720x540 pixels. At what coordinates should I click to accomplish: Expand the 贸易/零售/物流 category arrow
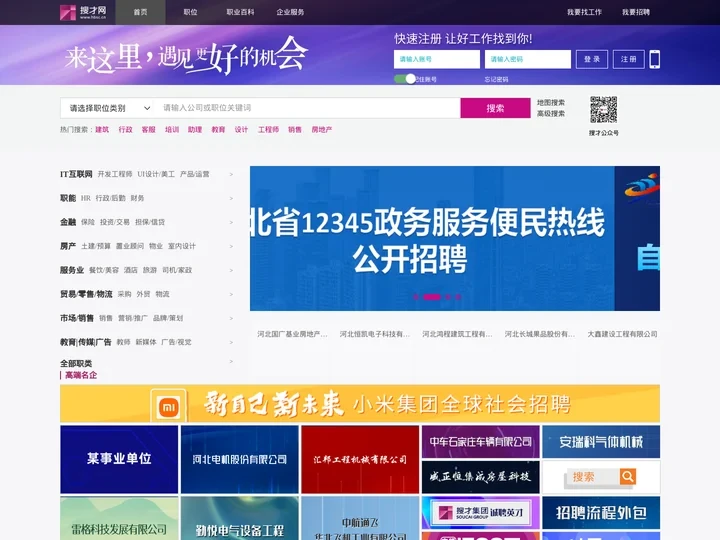pyautogui.click(x=231, y=294)
